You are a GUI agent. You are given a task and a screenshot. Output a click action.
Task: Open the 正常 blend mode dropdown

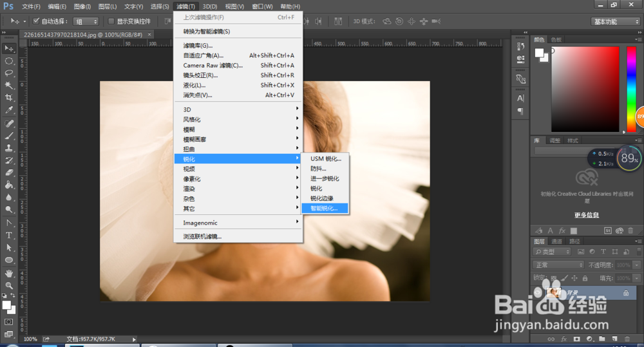558,265
